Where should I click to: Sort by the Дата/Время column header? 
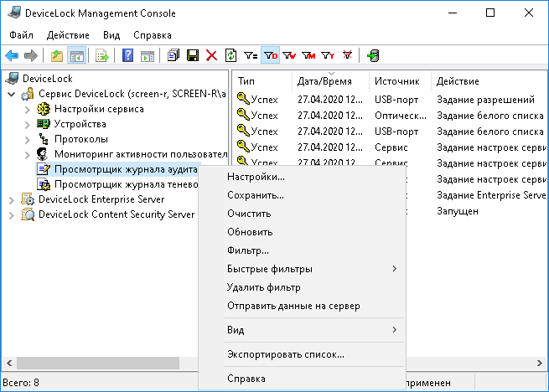click(x=322, y=81)
